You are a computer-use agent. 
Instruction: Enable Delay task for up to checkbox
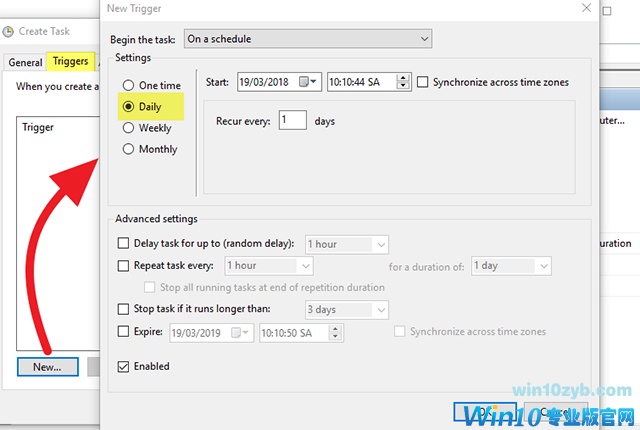(124, 243)
